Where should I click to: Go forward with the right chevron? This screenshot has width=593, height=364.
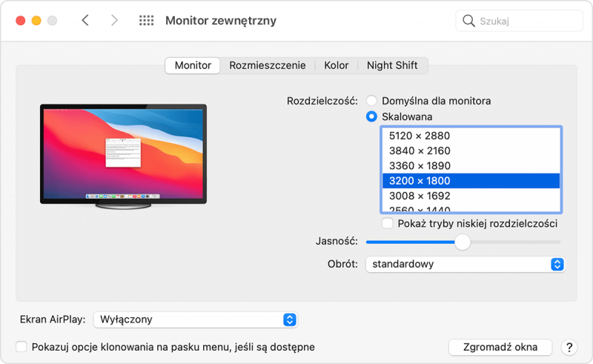click(x=114, y=20)
